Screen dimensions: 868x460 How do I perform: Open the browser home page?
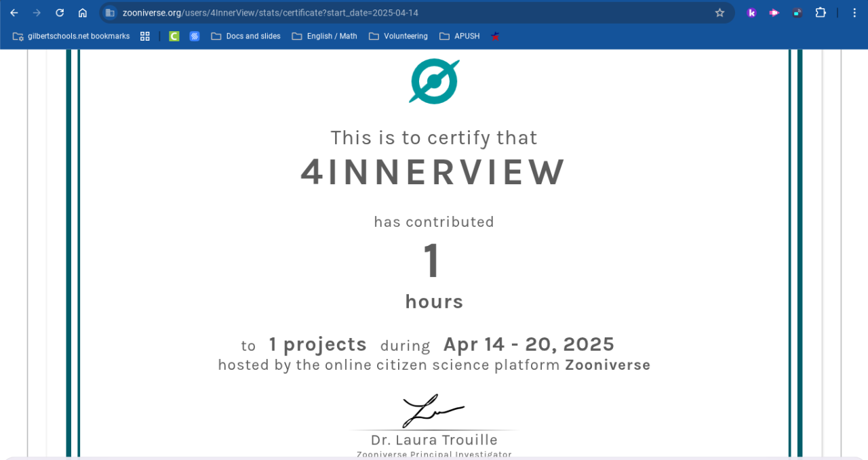83,13
